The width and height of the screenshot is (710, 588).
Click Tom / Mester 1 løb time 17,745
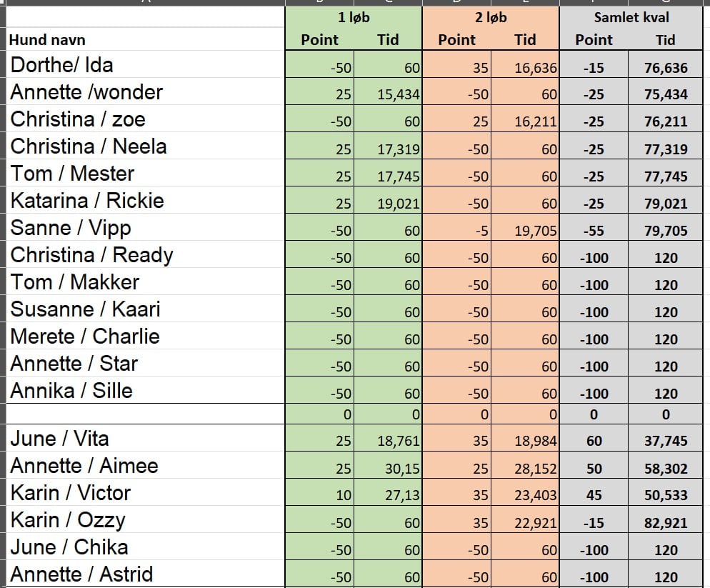pos(388,173)
